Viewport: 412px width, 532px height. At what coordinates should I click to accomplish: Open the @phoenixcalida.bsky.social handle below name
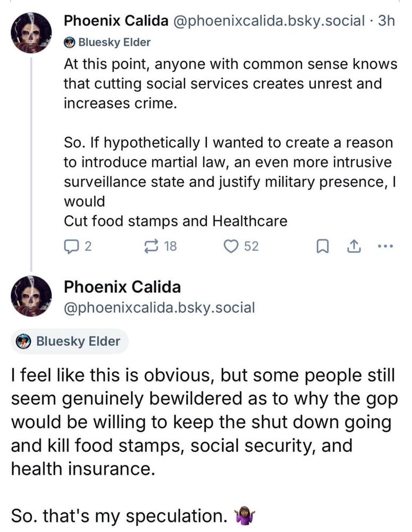click(159, 307)
